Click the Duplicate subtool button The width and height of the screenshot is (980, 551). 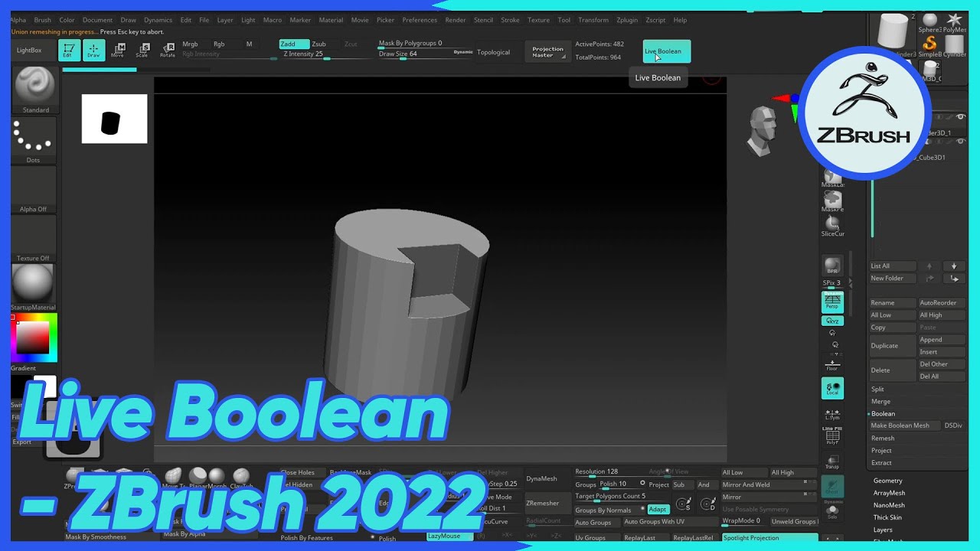(893, 346)
